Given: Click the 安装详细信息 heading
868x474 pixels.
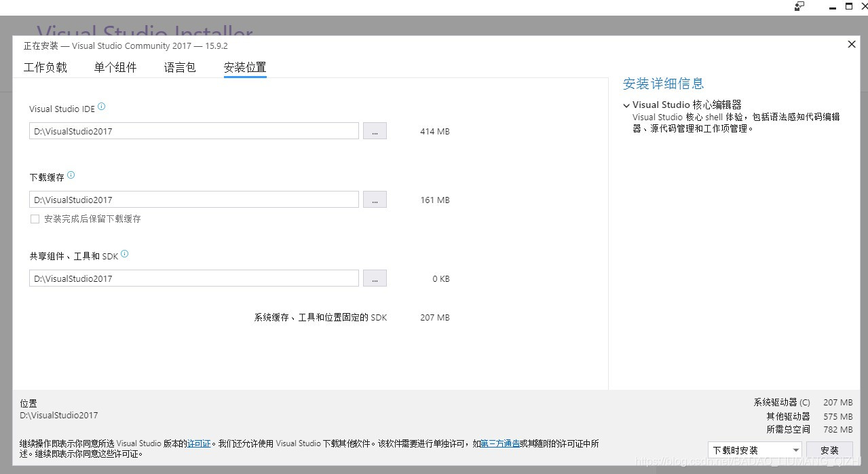Looking at the screenshot, I should (x=664, y=84).
